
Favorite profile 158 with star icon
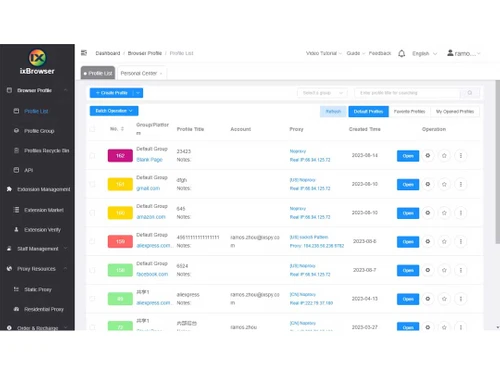pyautogui.click(x=444, y=270)
